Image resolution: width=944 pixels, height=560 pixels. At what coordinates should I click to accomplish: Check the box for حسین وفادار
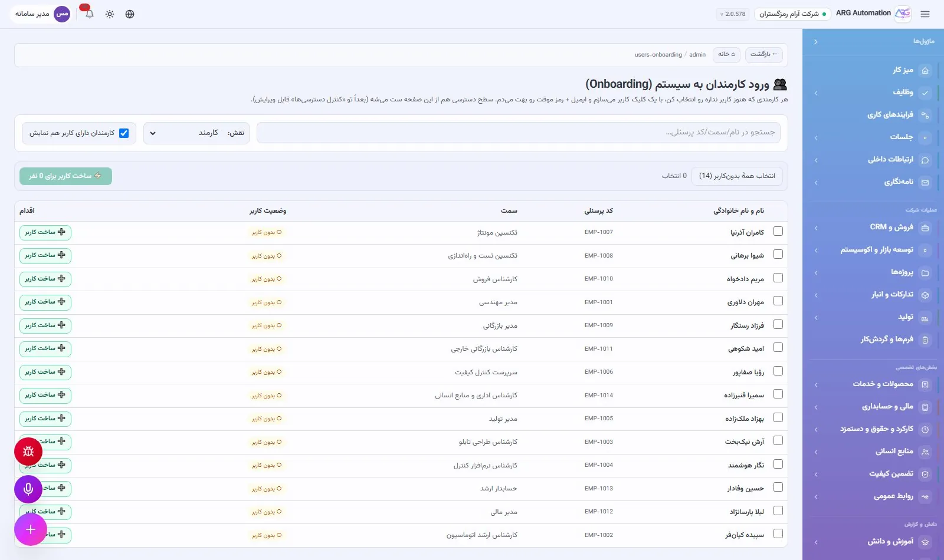[778, 487]
